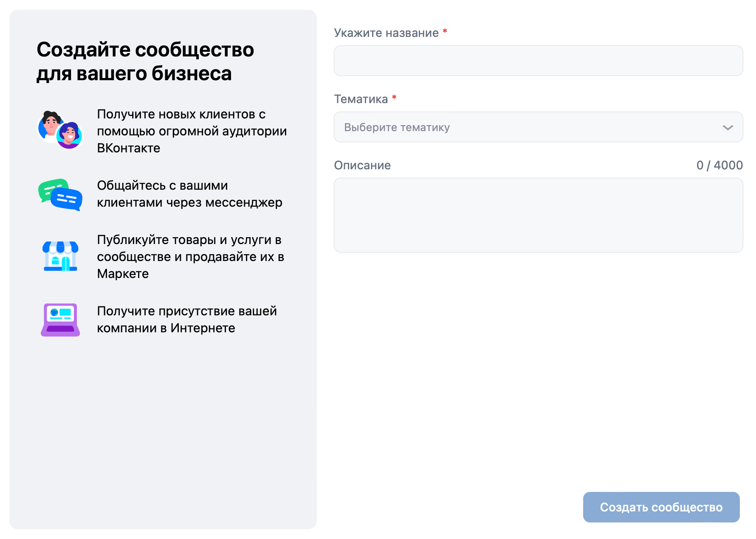The height and width of the screenshot is (539, 756).
Task: Click the text about new clients from ВКонтакте
Action: coord(192,131)
